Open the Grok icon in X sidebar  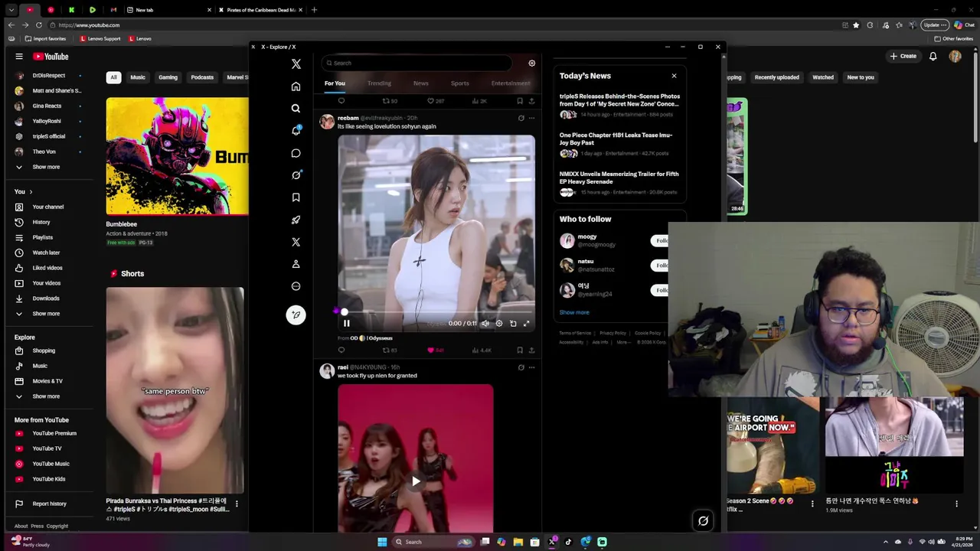tap(296, 175)
